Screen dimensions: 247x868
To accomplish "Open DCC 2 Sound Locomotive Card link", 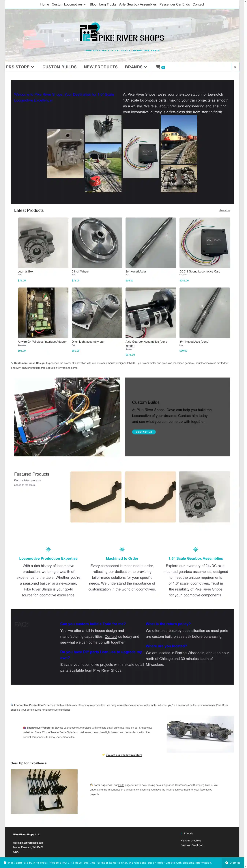I will 200,272.
